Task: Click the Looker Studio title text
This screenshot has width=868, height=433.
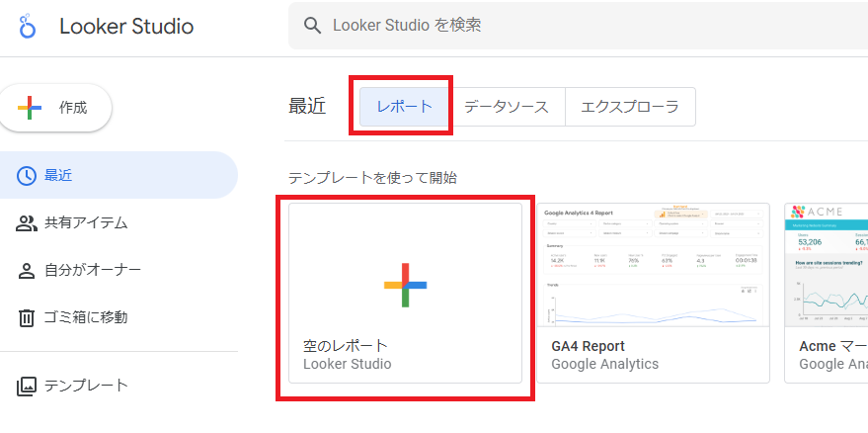Action: click(x=126, y=27)
